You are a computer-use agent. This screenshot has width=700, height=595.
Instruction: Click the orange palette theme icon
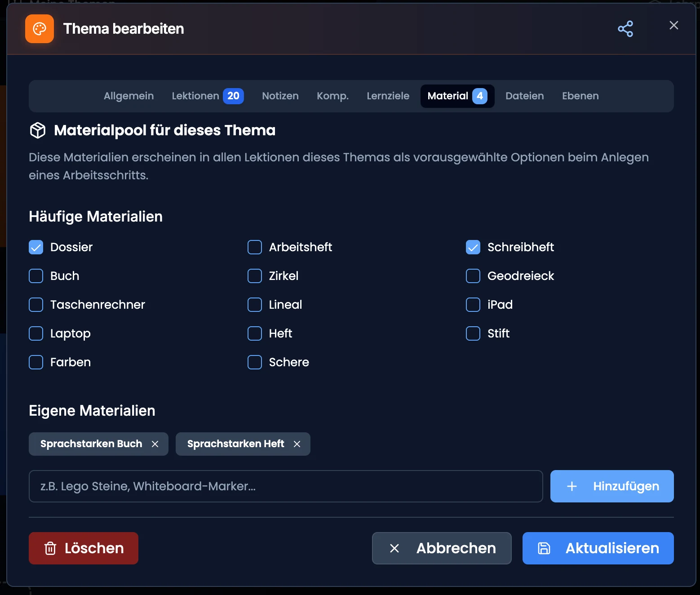(40, 29)
